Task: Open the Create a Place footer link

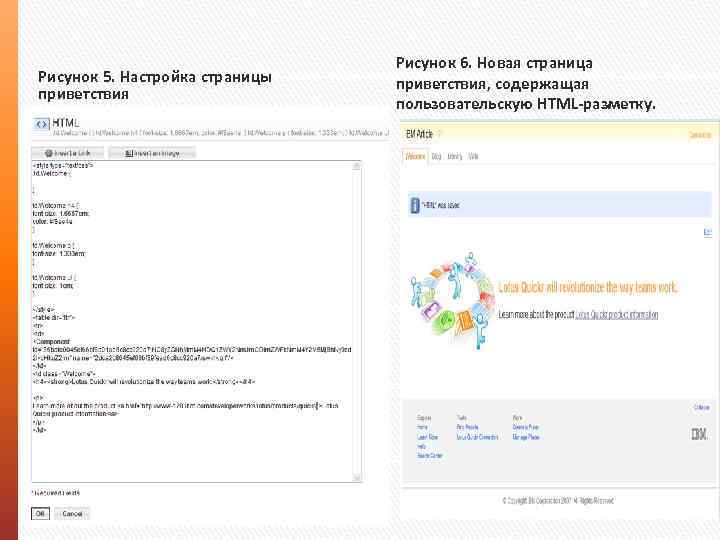Action: [526, 427]
